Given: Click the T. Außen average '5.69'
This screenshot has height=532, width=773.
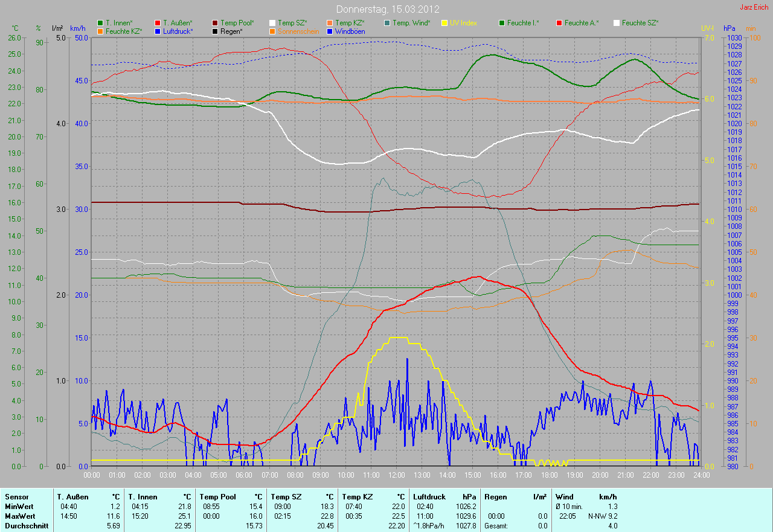Looking at the screenshot, I should 114,526.
